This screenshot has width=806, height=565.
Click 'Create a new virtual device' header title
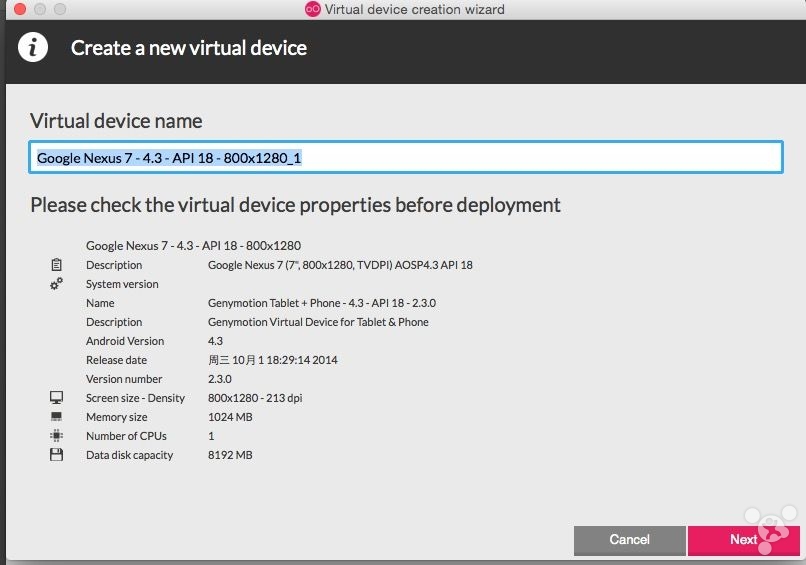pos(189,48)
